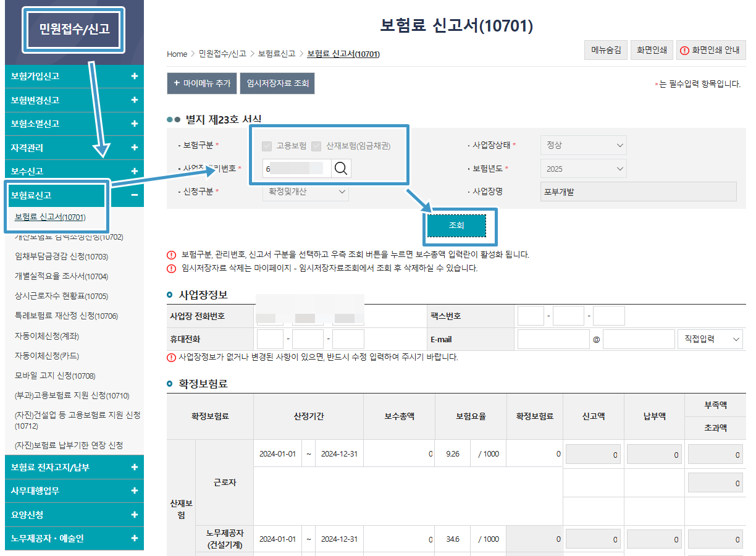Open 보험료 신고서(10701) in the sidebar
This screenshot has height=556, width=756.
(x=50, y=217)
